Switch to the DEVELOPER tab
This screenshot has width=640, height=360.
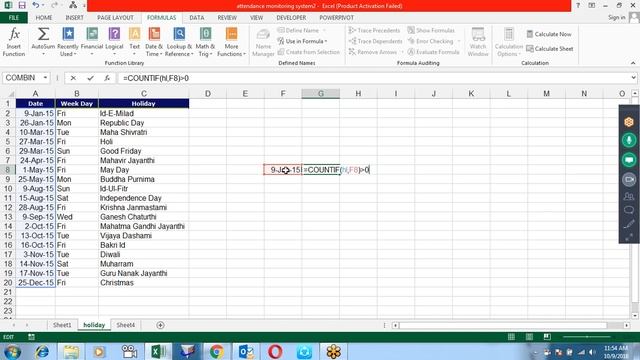coord(291,18)
